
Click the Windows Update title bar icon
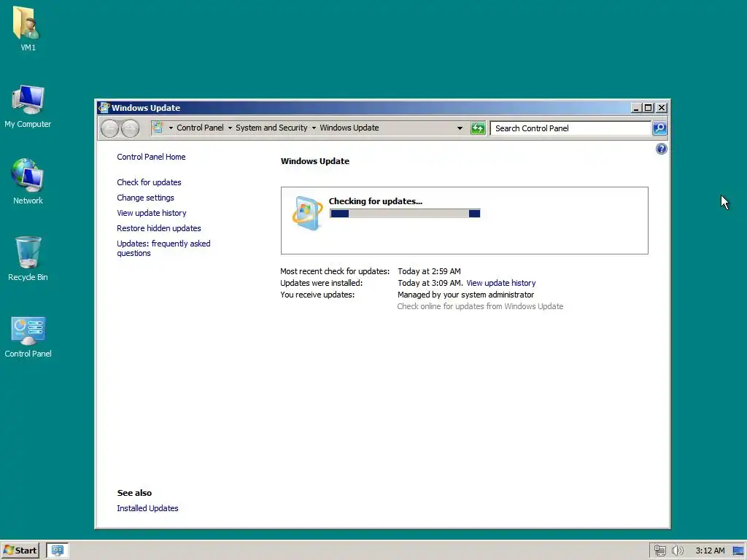[x=104, y=108]
